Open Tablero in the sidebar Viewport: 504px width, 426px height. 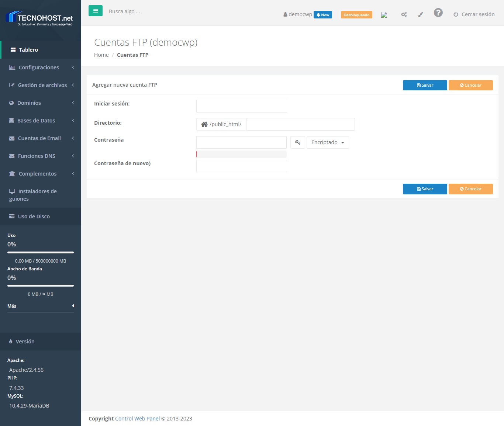click(x=28, y=50)
